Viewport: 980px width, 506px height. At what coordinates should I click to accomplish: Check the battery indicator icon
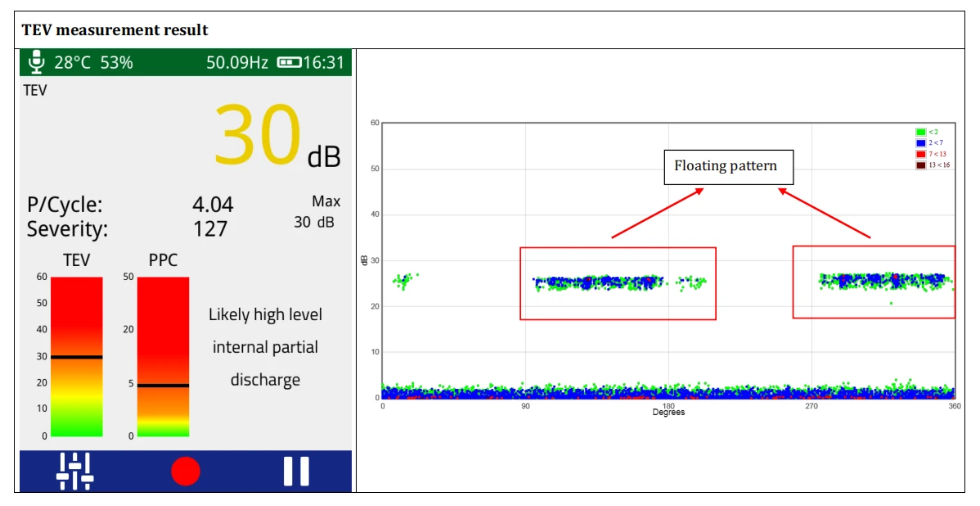tap(289, 61)
